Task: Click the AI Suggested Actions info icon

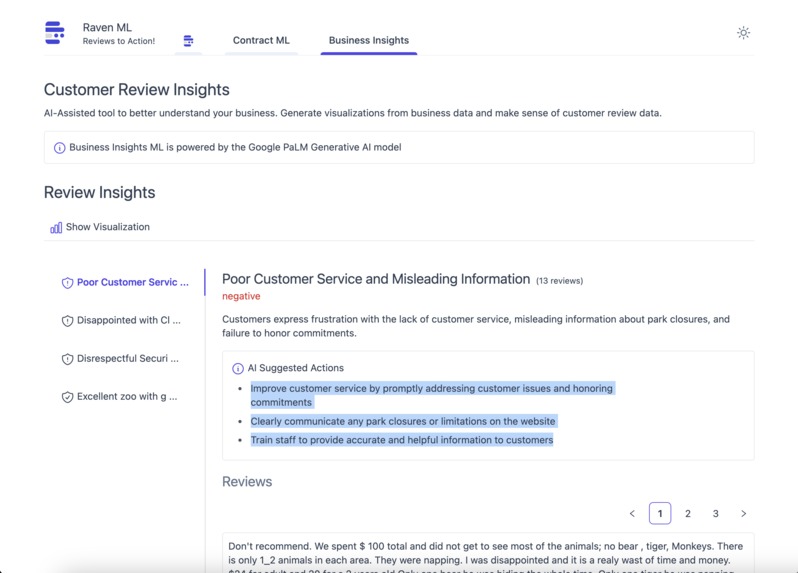Action: (x=238, y=368)
